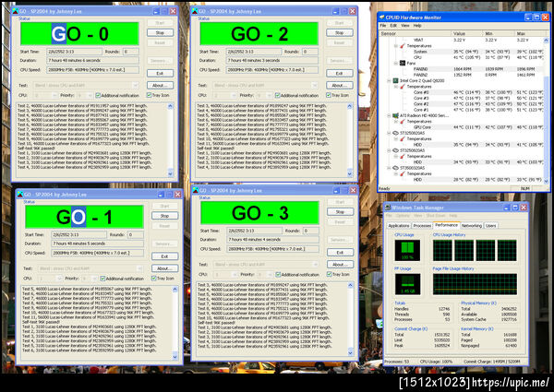This screenshot has height=392, width=554.
Task: Open the Test dropdown in GO - 0 window
Action: point(135,86)
